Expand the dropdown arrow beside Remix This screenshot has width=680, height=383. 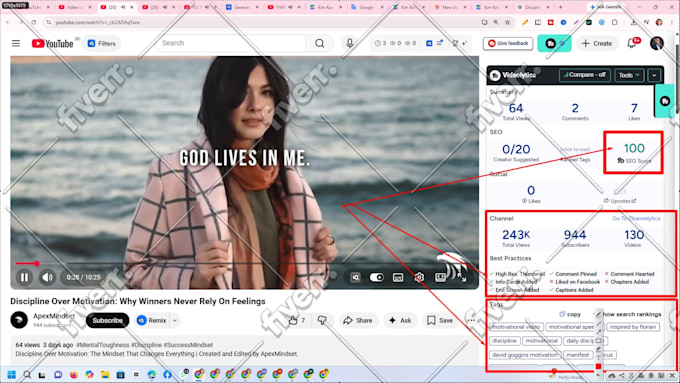pos(175,321)
